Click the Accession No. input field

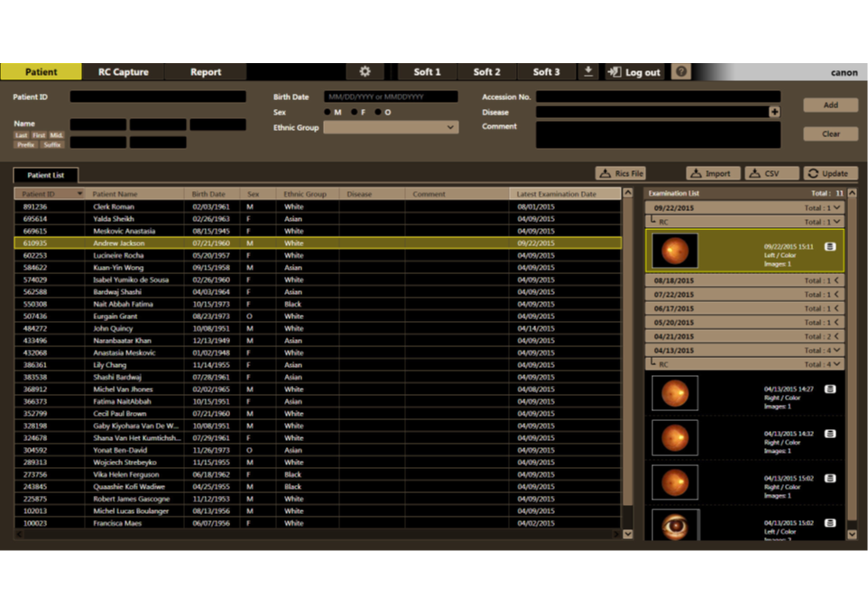(x=658, y=96)
